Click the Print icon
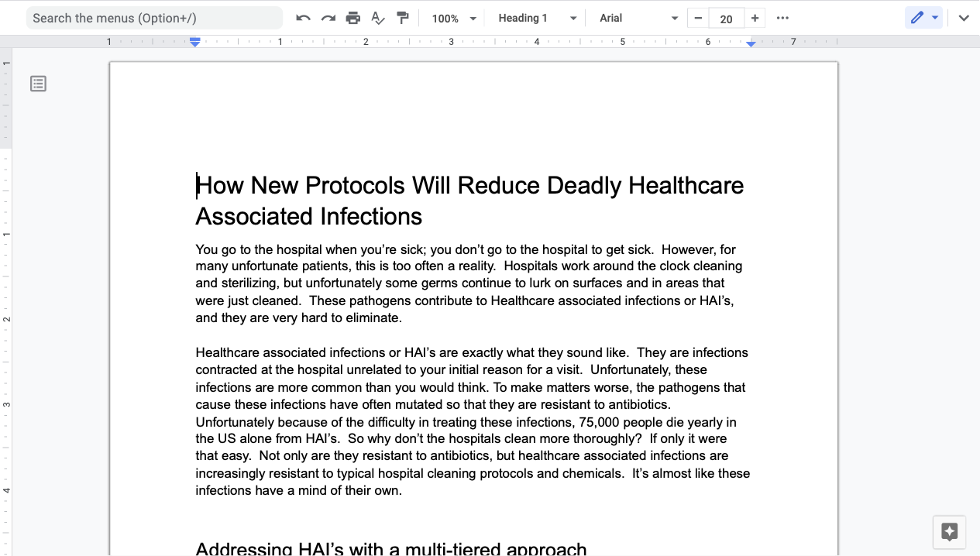Viewport: 980px width, 556px height. coord(353,18)
